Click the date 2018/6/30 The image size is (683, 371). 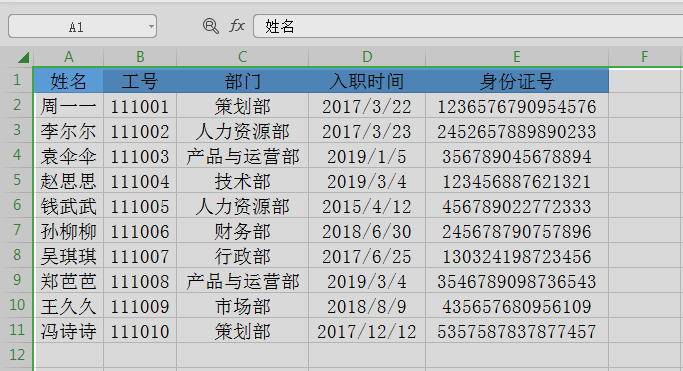click(367, 231)
